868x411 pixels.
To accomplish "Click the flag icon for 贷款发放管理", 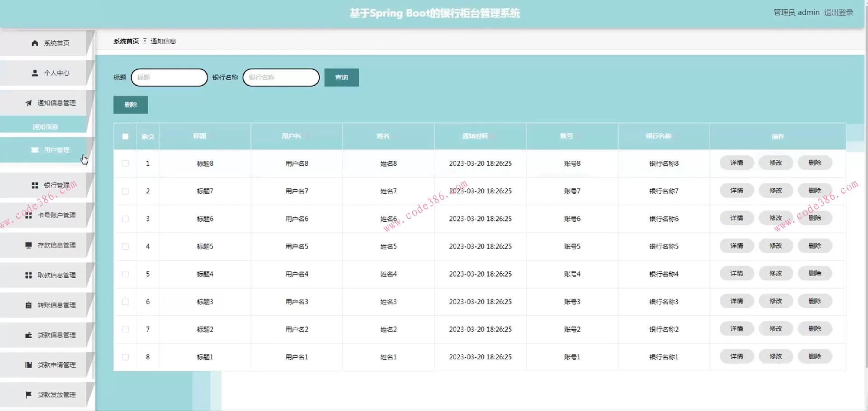I will tap(28, 394).
